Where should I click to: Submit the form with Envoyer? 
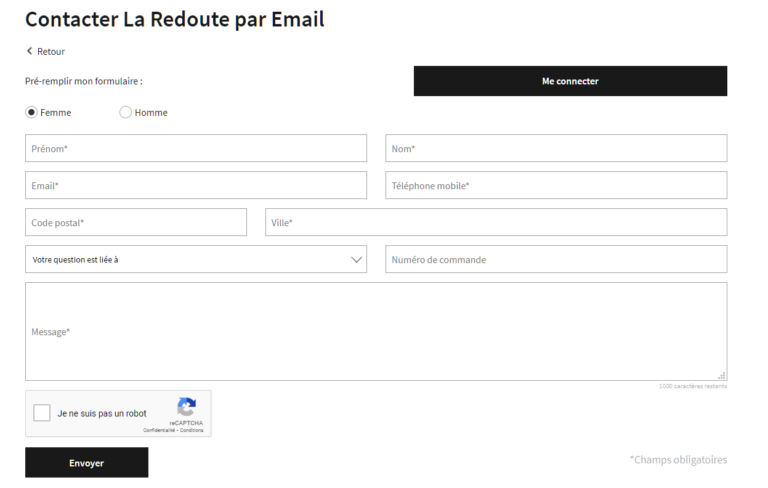86,463
